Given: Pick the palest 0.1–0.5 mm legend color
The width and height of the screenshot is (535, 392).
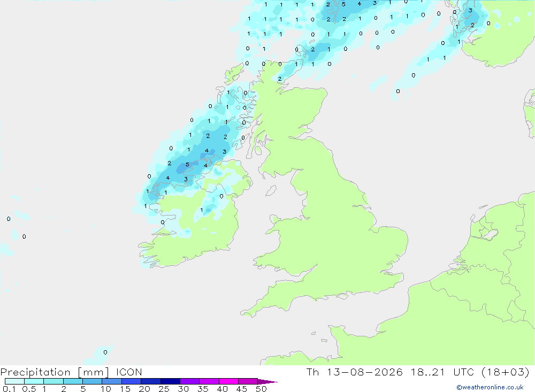Looking at the screenshot, I should point(14,381).
